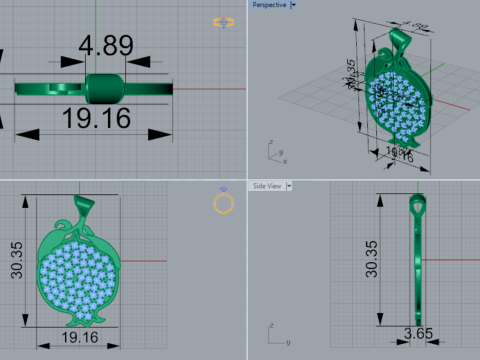The height and width of the screenshot is (360, 480).
Task: Click the orange ring icon in top viewport
Action: pyautogui.click(x=224, y=23)
